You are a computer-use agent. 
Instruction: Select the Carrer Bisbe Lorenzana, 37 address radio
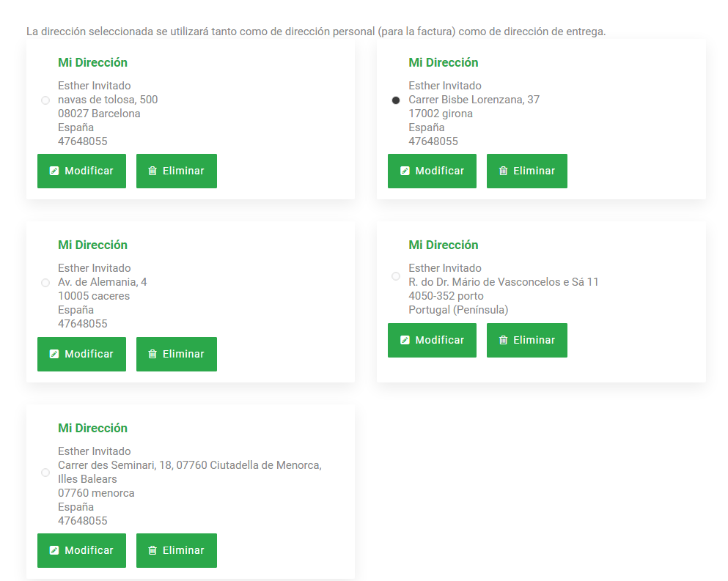(x=396, y=100)
